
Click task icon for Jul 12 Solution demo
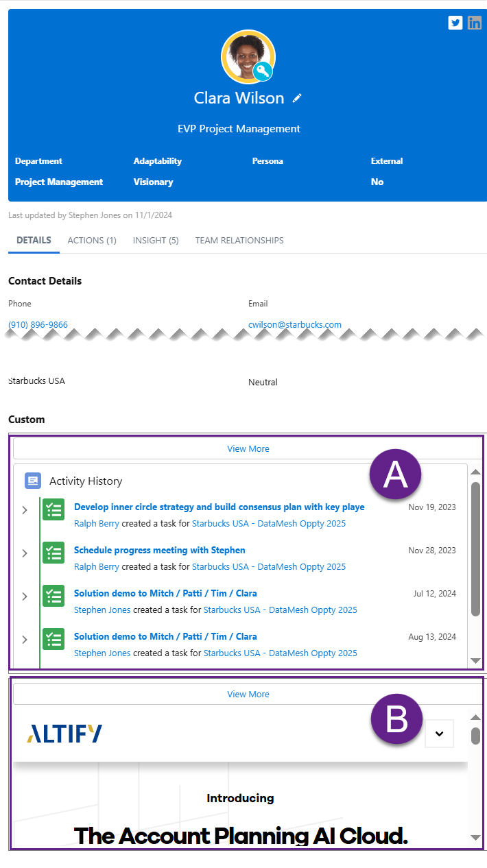(x=54, y=596)
